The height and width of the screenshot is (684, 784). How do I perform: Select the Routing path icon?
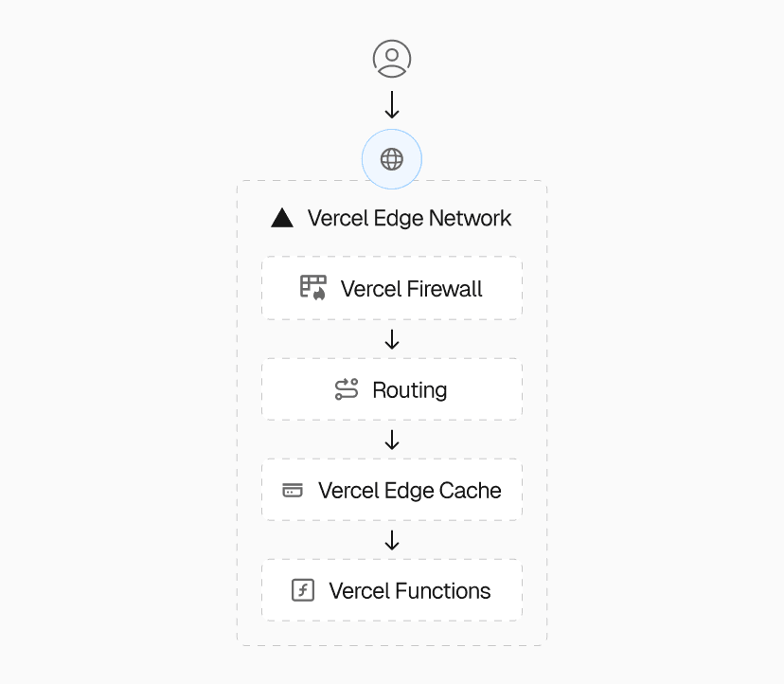click(x=347, y=389)
